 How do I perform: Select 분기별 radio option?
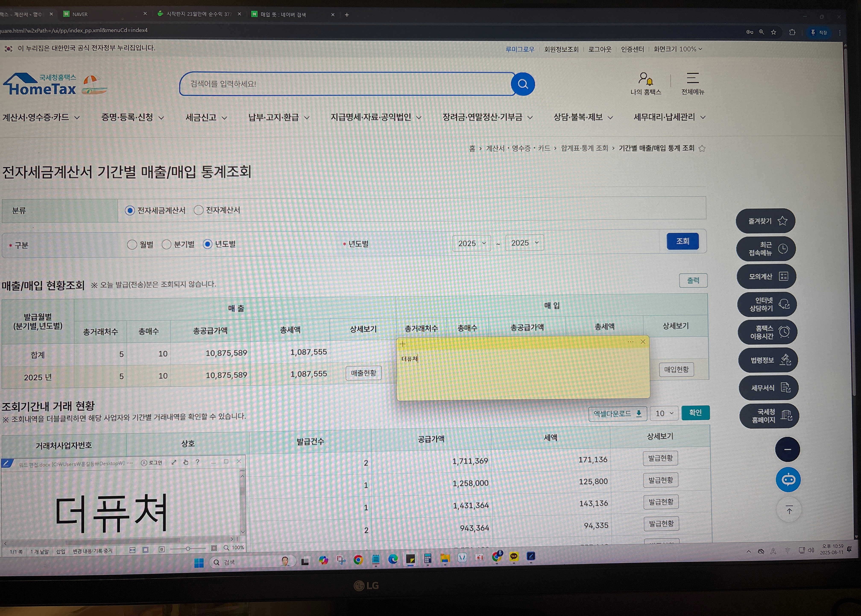pos(166,244)
